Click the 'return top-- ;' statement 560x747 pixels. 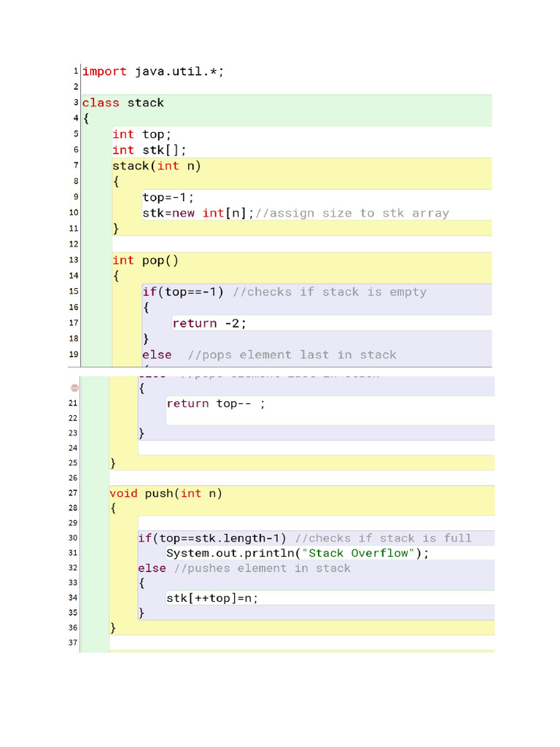pyautogui.click(x=216, y=403)
